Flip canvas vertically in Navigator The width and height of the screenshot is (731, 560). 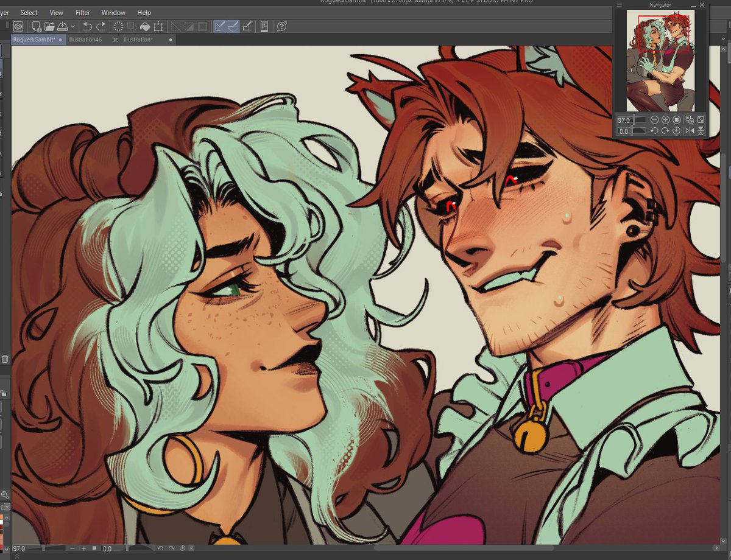pyautogui.click(x=701, y=131)
